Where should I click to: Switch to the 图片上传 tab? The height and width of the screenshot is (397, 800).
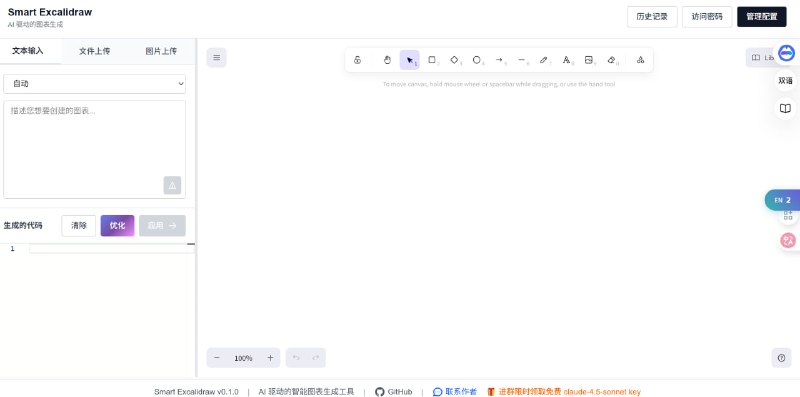161,51
